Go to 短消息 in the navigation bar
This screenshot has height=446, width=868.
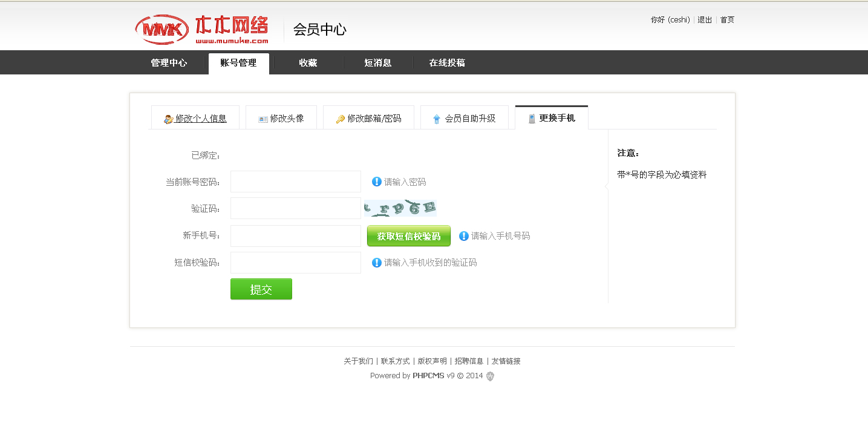point(378,63)
